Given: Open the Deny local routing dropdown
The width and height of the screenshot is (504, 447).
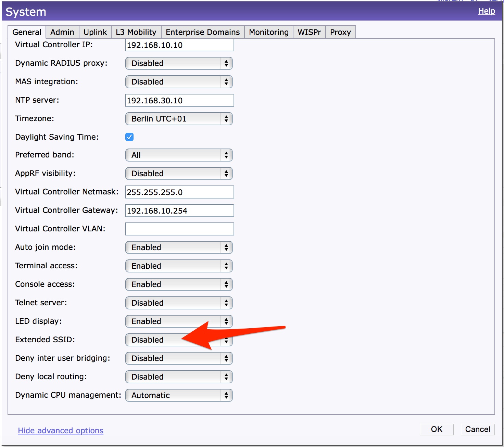Looking at the screenshot, I should (x=178, y=376).
